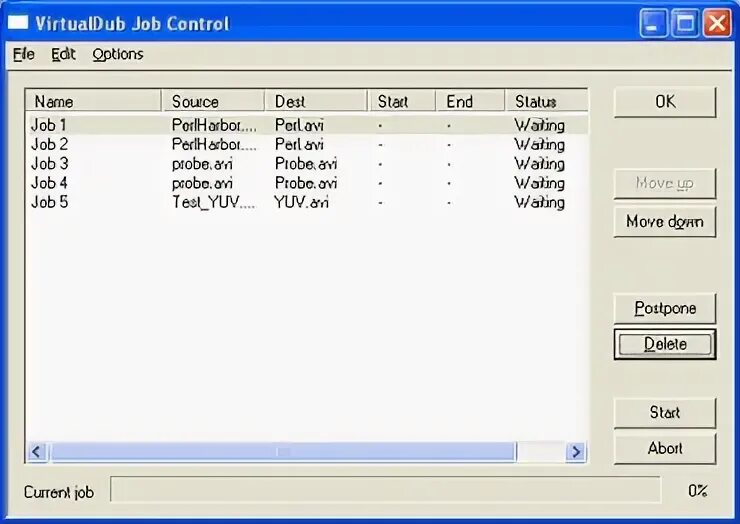Click the Dest column header

[x=316, y=101]
